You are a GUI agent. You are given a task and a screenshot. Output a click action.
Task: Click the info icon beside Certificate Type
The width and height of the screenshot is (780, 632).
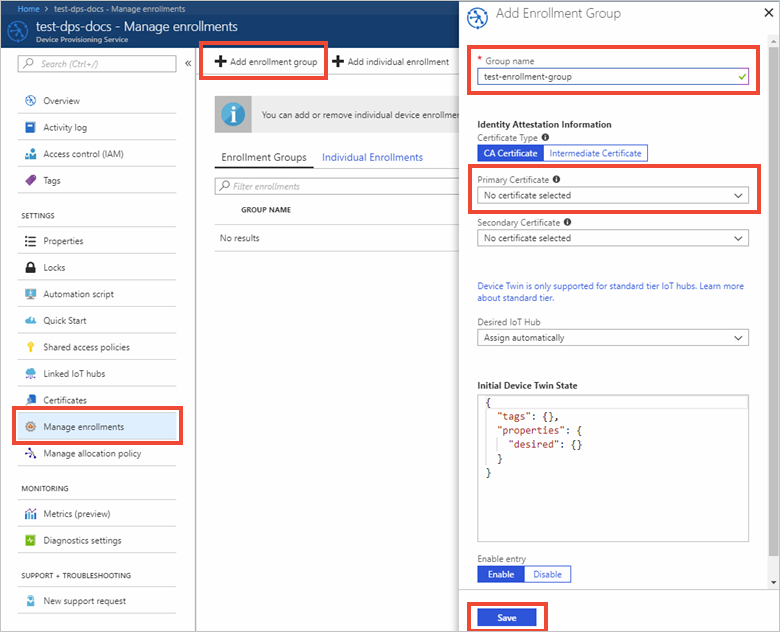[x=545, y=137]
